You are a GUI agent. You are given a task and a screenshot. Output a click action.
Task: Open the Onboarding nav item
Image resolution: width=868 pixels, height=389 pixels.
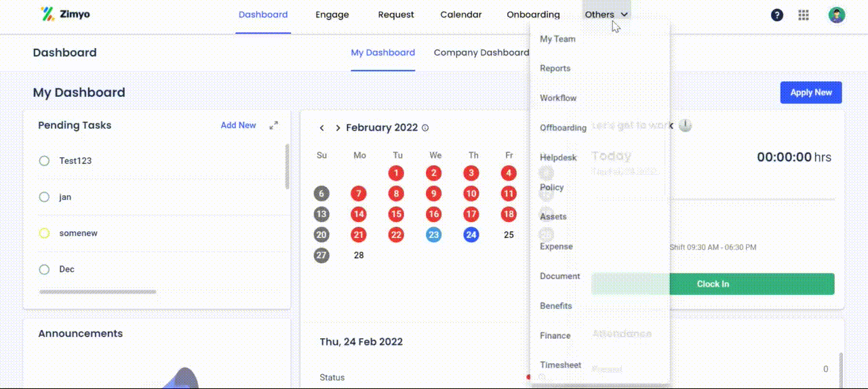tap(534, 14)
